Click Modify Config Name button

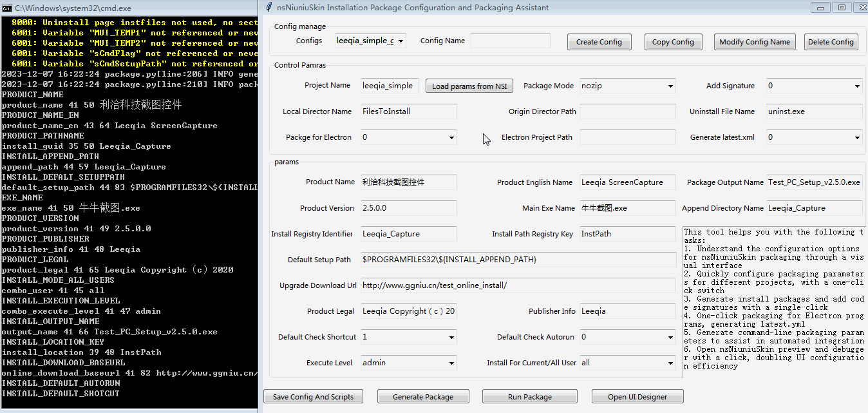coord(755,42)
